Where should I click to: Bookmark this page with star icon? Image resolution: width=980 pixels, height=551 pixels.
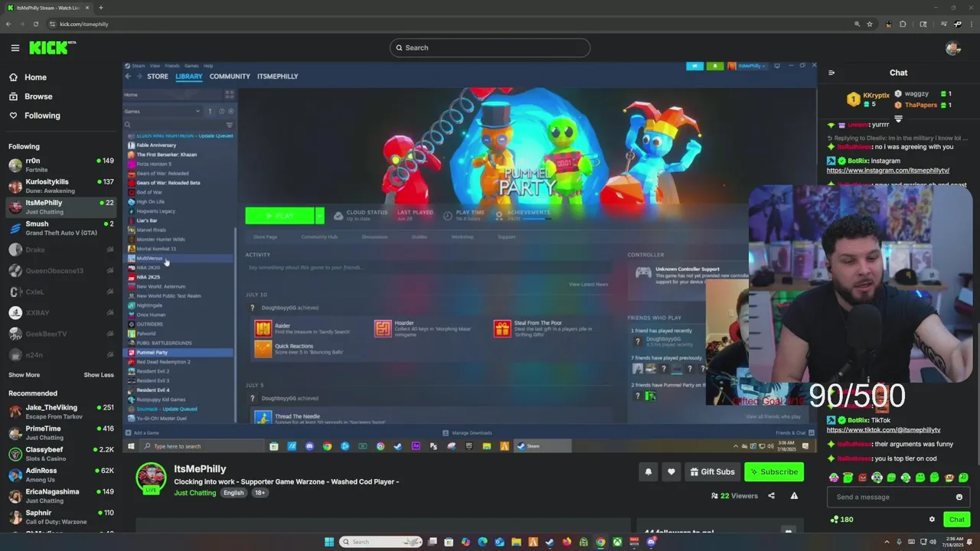click(x=870, y=24)
